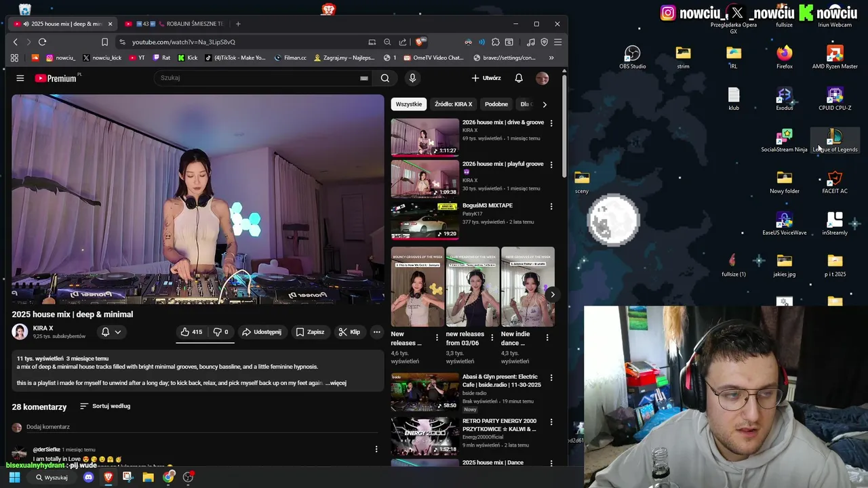
Task: Dislike the video with thumbs-down button
Action: coord(221,332)
